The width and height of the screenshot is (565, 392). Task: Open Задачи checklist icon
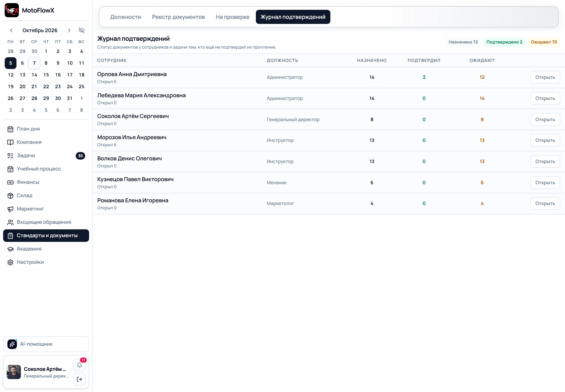(x=10, y=155)
